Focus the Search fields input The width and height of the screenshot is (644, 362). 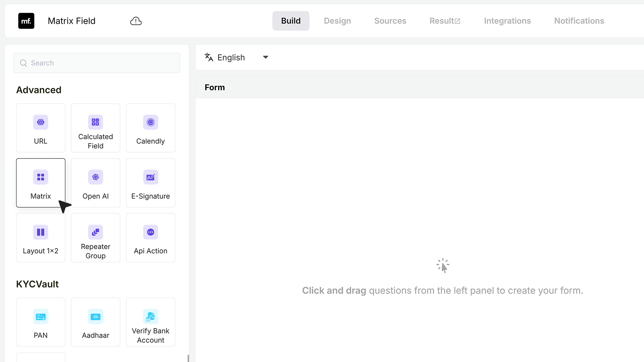point(97,63)
